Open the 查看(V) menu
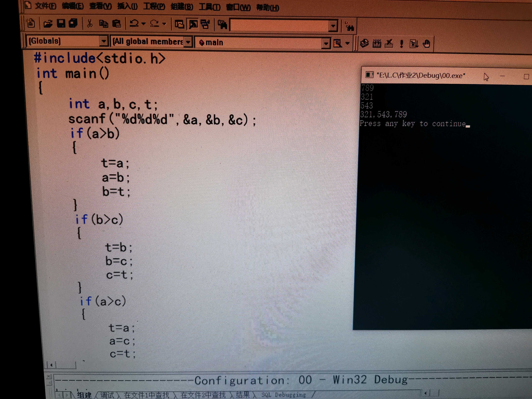The height and width of the screenshot is (399, 532). 100,6
